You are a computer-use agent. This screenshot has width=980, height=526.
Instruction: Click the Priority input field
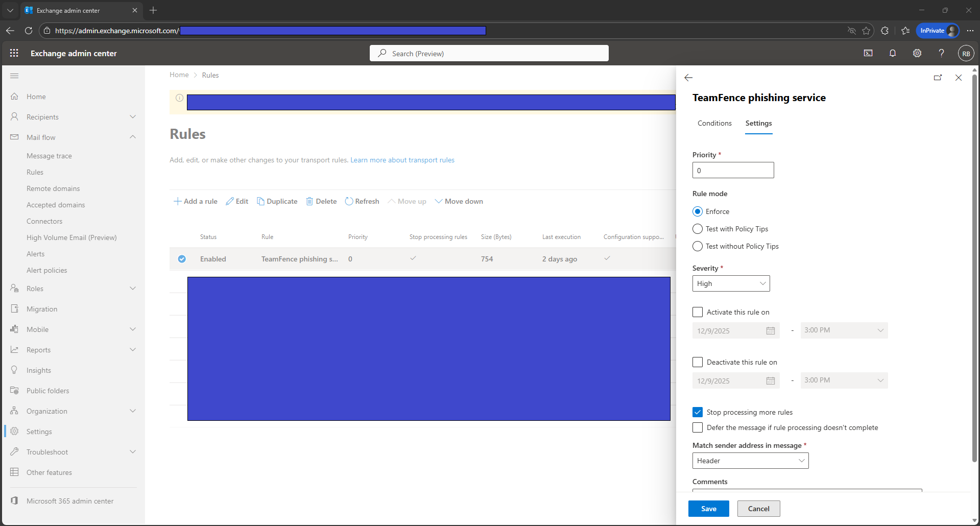pyautogui.click(x=733, y=171)
